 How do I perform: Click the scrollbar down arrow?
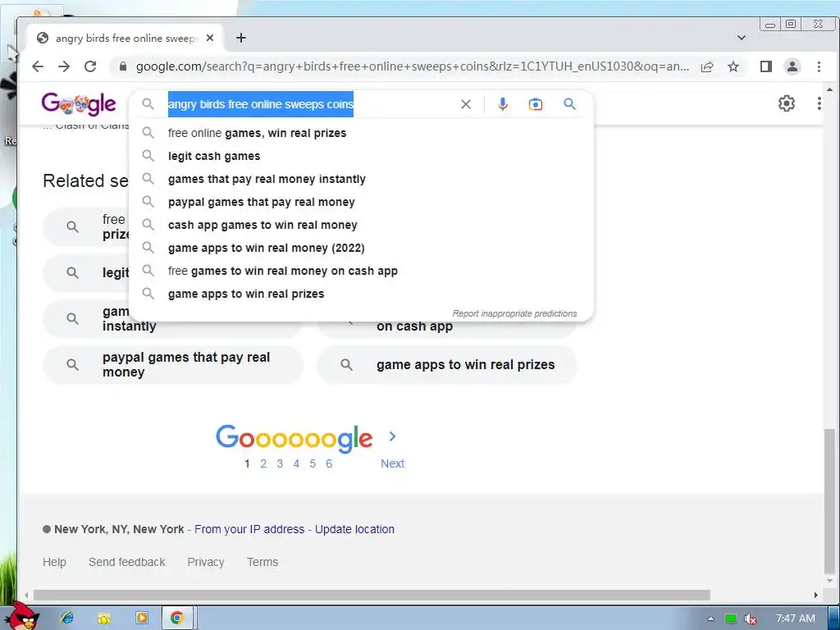click(829, 581)
